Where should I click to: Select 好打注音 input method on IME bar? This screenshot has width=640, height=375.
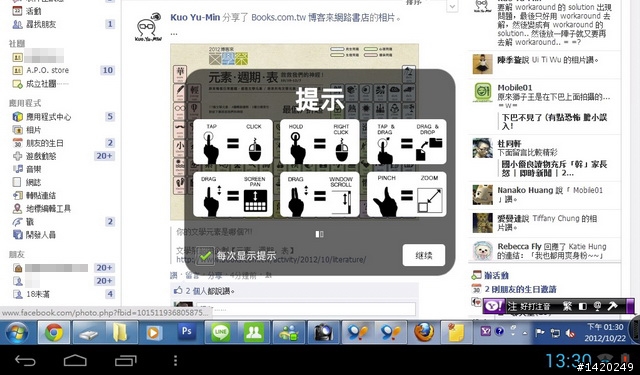(535, 306)
